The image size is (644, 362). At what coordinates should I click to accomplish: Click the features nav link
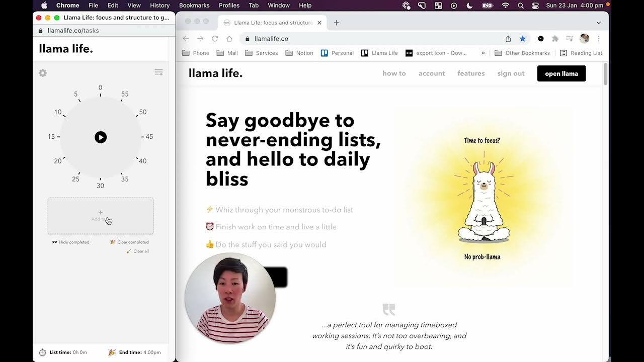click(x=471, y=73)
